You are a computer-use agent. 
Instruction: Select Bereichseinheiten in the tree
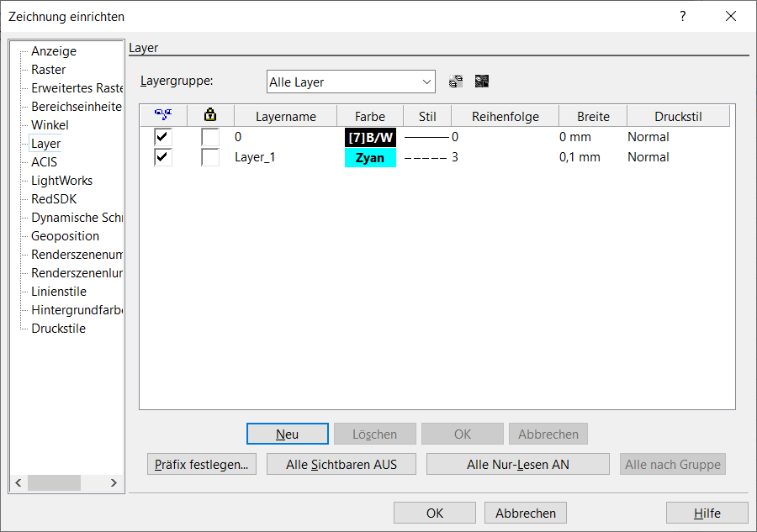(77, 107)
